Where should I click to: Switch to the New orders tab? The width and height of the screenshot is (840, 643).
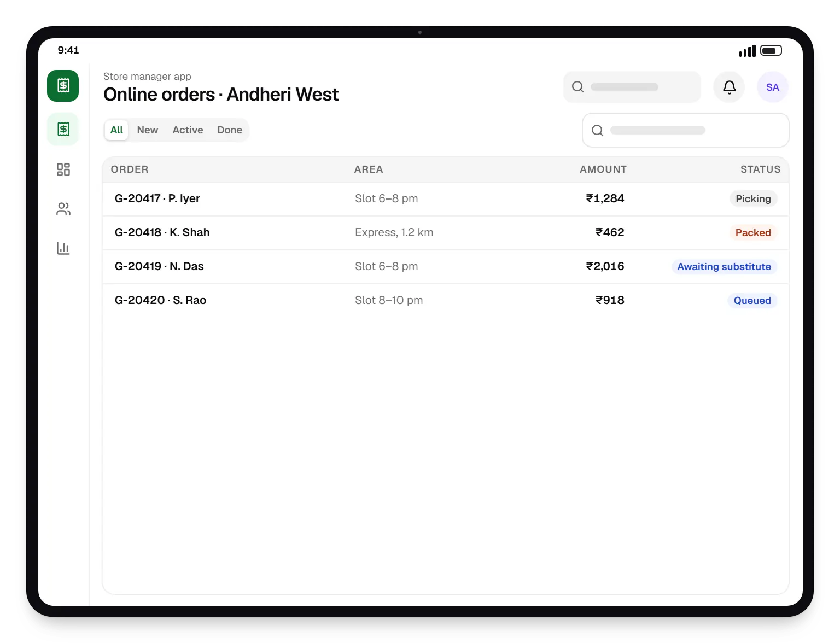pyautogui.click(x=148, y=130)
